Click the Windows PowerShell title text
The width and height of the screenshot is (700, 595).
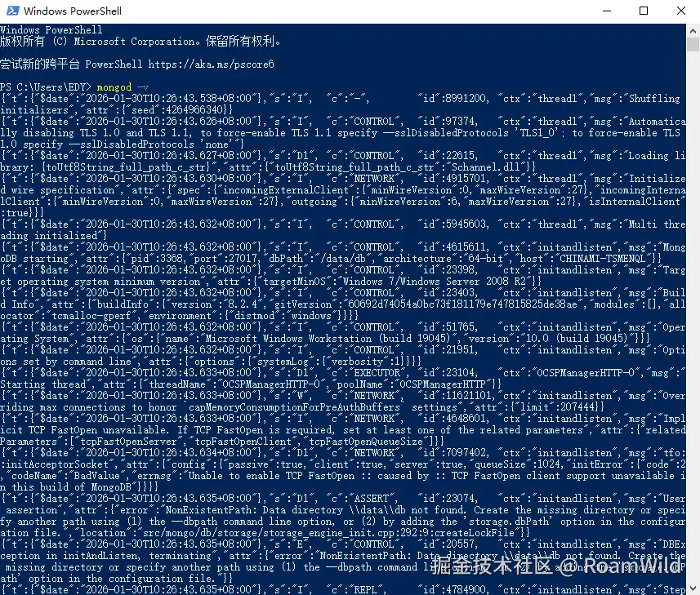pyautogui.click(x=73, y=11)
